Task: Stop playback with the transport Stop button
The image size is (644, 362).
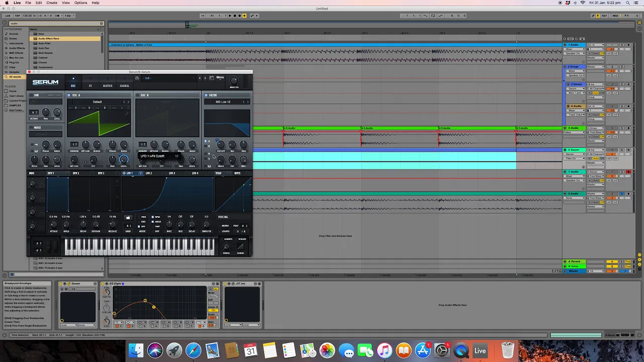Action: 235,16
